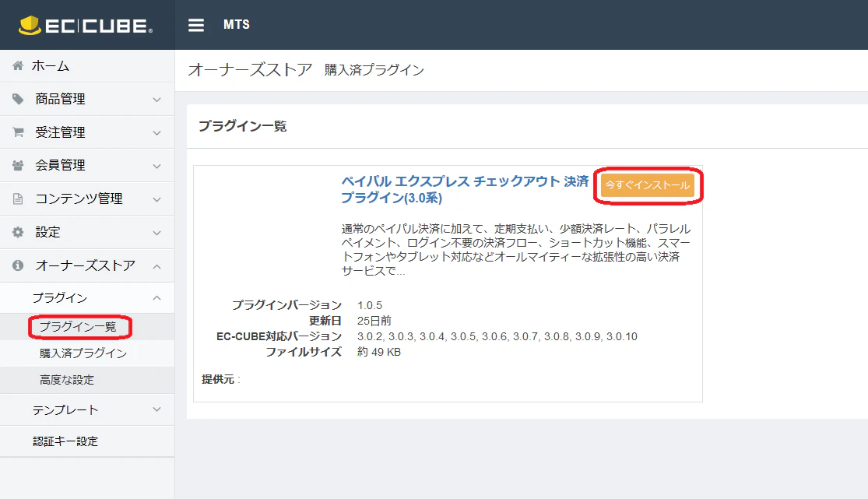Image resolution: width=868 pixels, height=499 pixels.
Task: Collapse the オーナーズストア chevron
Action: pos(156,266)
